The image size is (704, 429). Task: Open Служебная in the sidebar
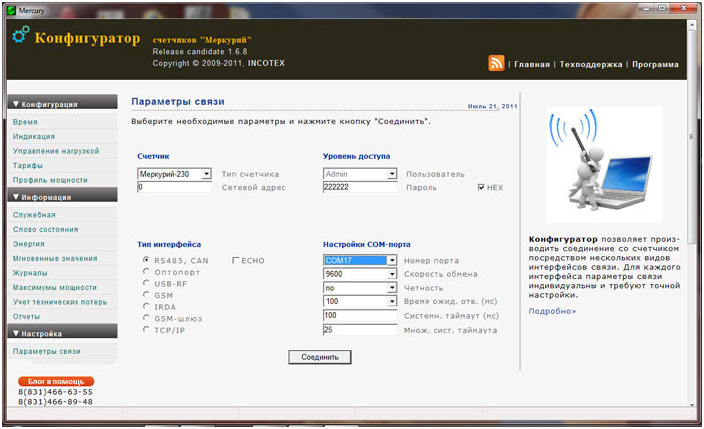click(x=34, y=215)
